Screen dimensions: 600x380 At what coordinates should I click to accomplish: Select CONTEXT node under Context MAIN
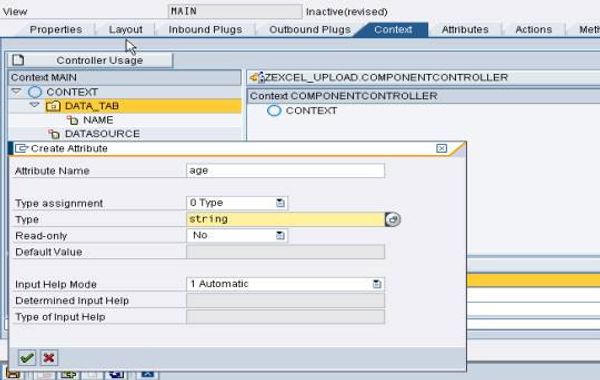point(72,92)
